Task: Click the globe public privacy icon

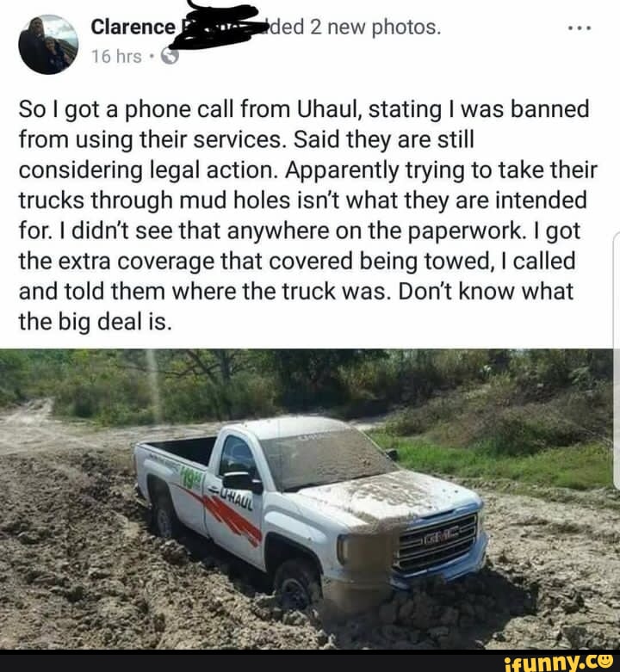Action: pyautogui.click(x=170, y=56)
